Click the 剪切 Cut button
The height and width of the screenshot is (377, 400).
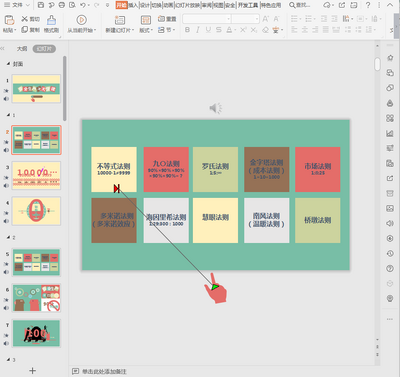point(31,19)
